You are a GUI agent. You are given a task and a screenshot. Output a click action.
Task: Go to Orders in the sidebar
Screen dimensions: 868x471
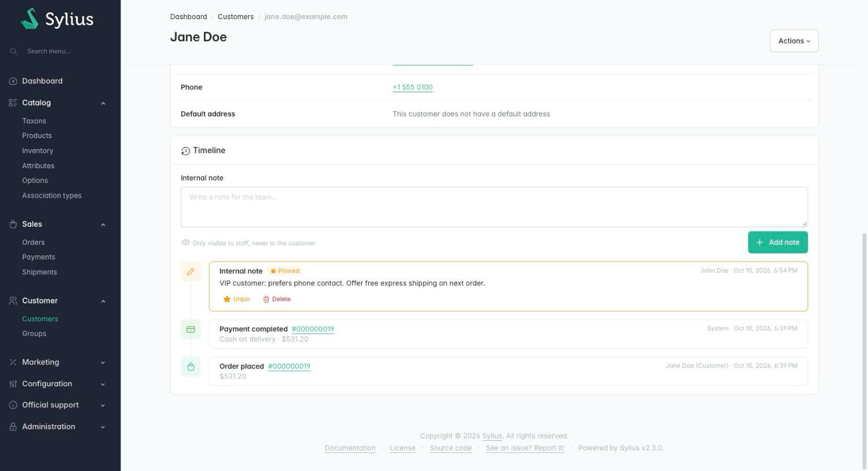tap(34, 242)
